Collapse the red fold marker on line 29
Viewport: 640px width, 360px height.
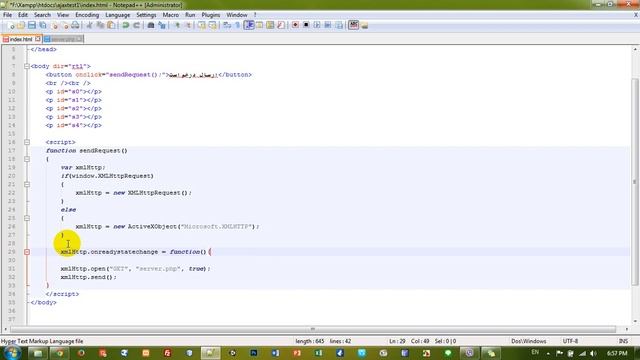[x=27, y=252]
